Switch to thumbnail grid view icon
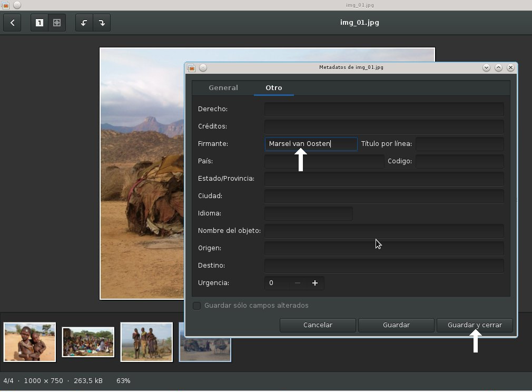The width and height of the screenshot is (532, 392). [x=57, y=23]
